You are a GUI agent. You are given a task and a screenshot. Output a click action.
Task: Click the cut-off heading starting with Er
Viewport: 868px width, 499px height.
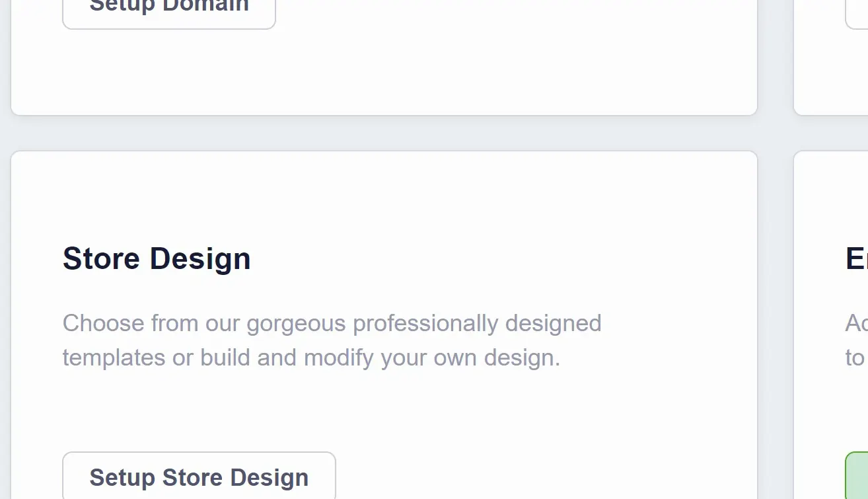(x=857, y=258)
